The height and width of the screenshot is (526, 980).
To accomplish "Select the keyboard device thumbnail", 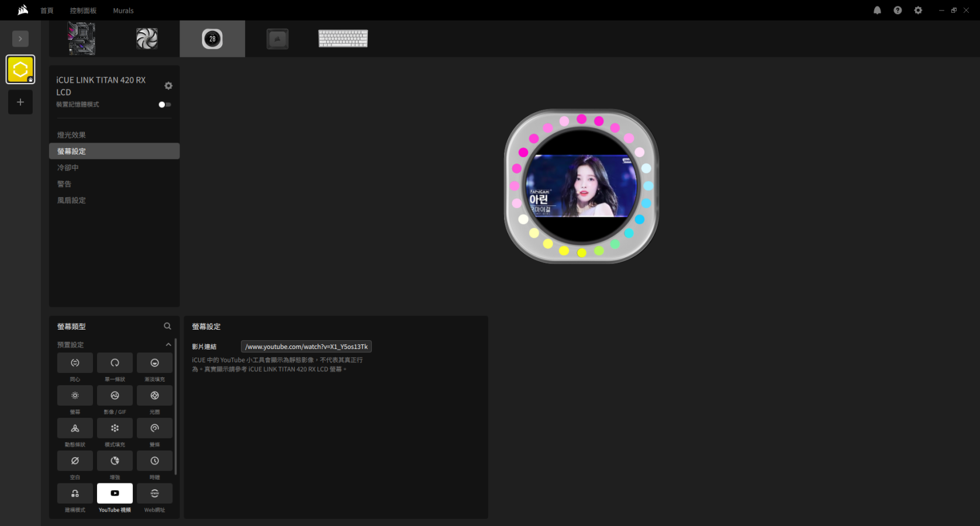I will (343, 39).
